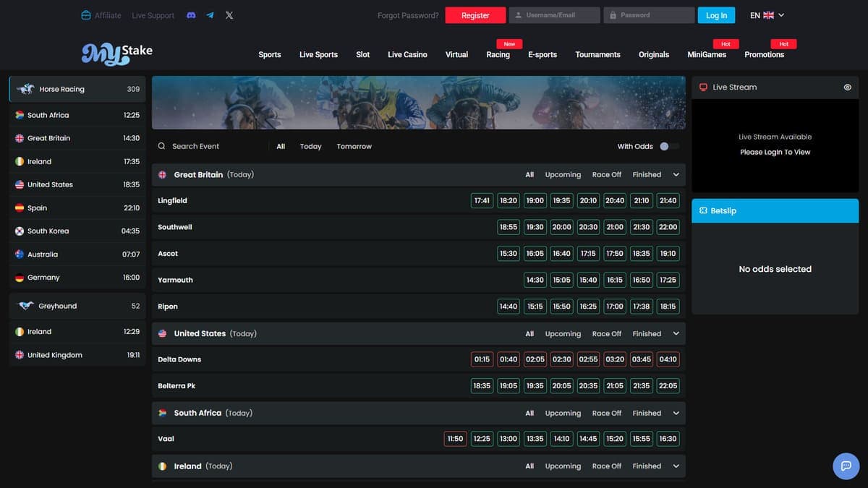
Task: Open the Sports menu
Action: (270, 54)
